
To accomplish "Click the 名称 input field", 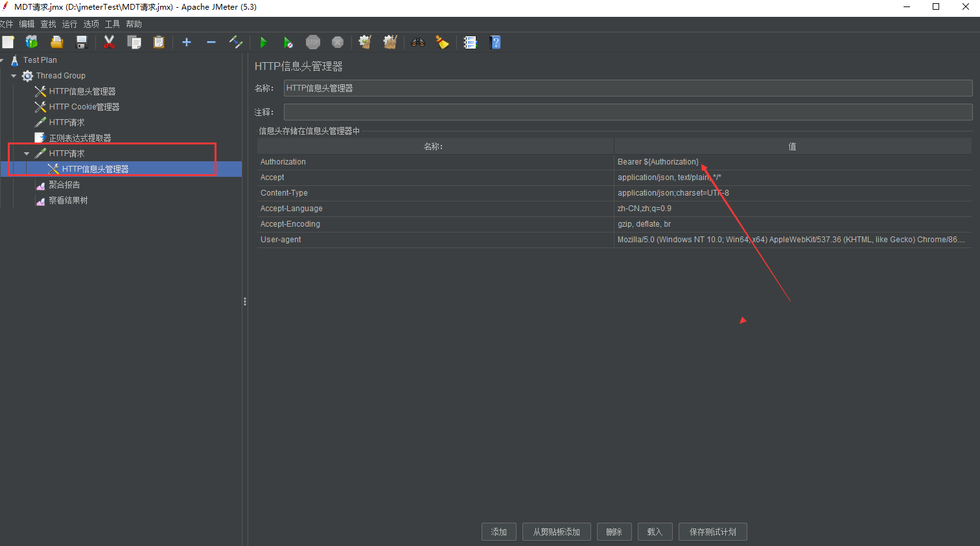I will click(628, 88).
